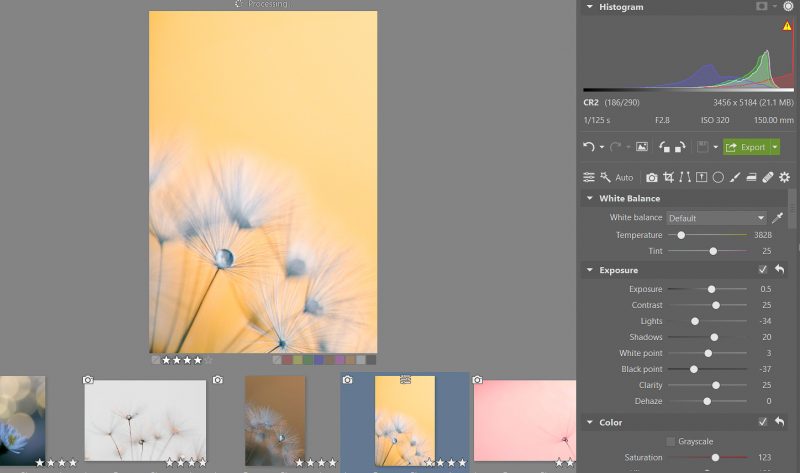The image size is (800, 473).
Task: Enable the Grayscale checkbox
Action: (x=670, y=441)
